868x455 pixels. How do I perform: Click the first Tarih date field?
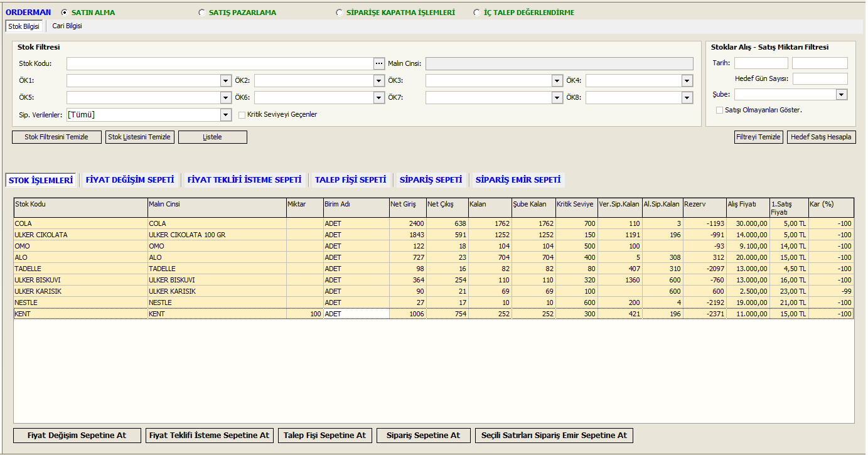pyautogui.click(x=761, y=63)
